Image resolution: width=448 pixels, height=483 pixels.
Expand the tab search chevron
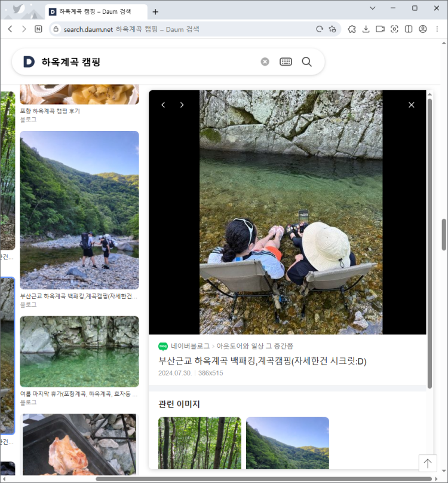(x=373, y=8)
